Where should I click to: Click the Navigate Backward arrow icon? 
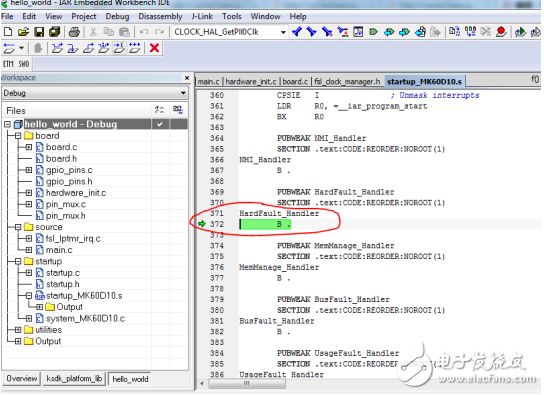(x=389, y=32)
